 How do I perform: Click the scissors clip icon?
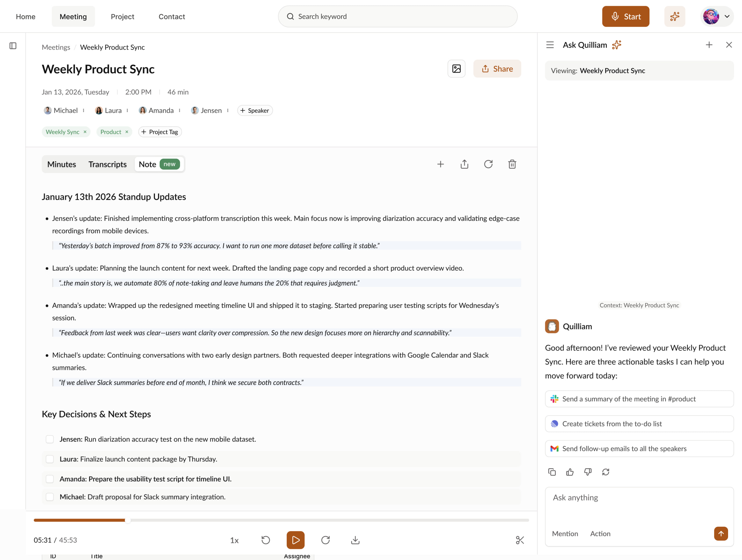(520, 540)
